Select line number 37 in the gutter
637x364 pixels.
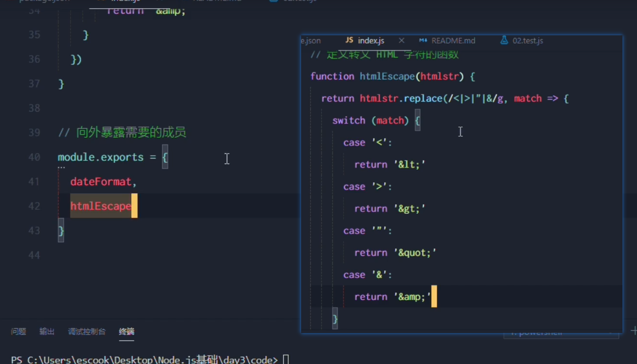(34, 84)
